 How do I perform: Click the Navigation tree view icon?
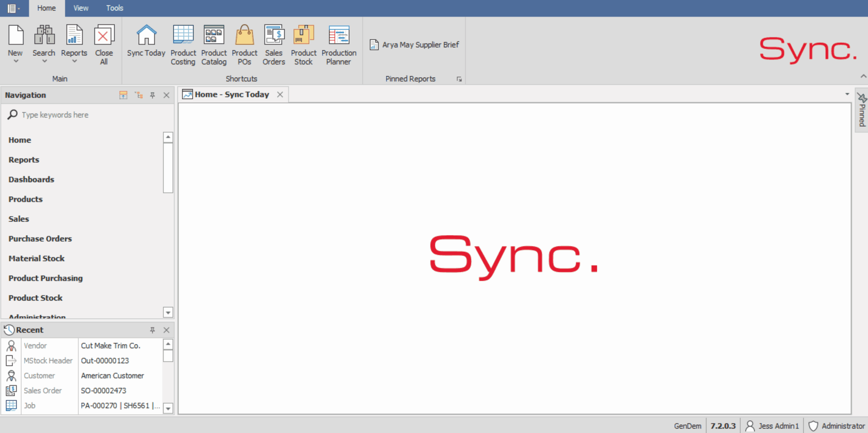click(x=139, y=95)
